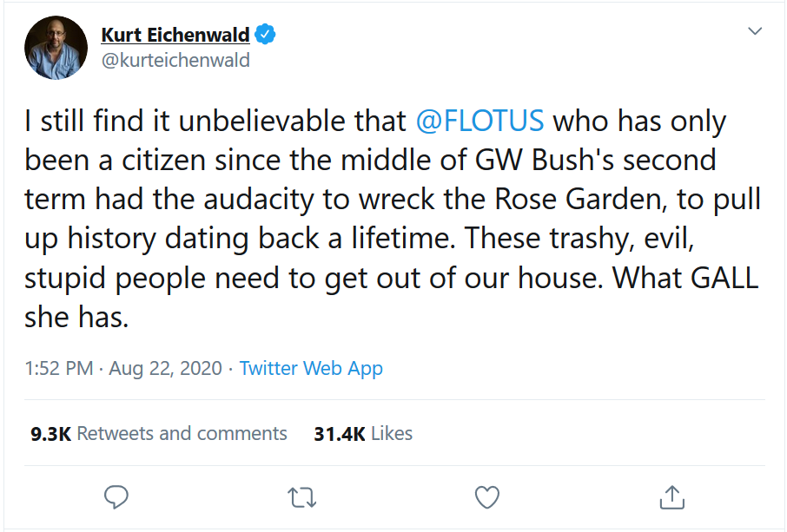Click the reply speech bubble icon
Image resolution: width=787 pixels, height=532 pixels.
[x=116, y=497]
